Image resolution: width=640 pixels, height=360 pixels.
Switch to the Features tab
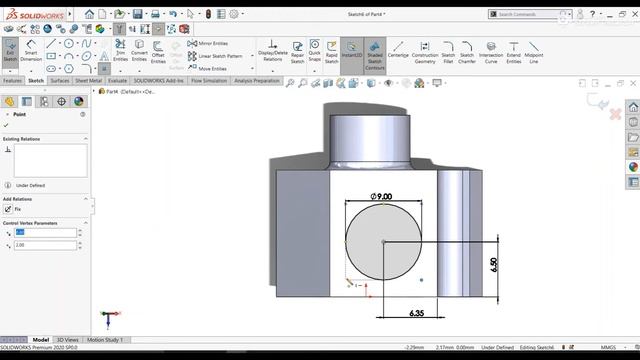pyautogui.click(x=12, y=81)
